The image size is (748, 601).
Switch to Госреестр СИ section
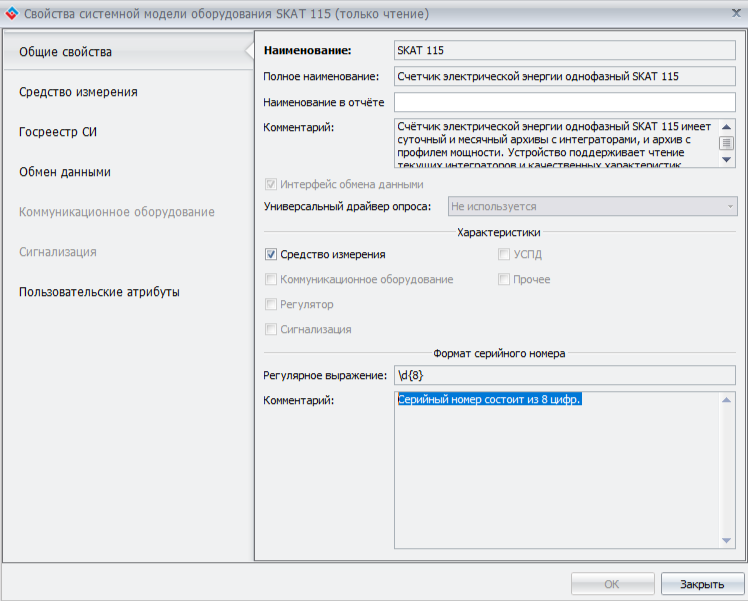pos(58,132)
